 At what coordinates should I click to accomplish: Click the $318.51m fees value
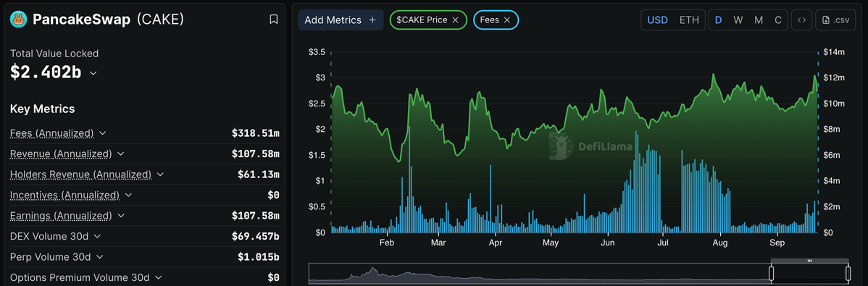(255, 133)
